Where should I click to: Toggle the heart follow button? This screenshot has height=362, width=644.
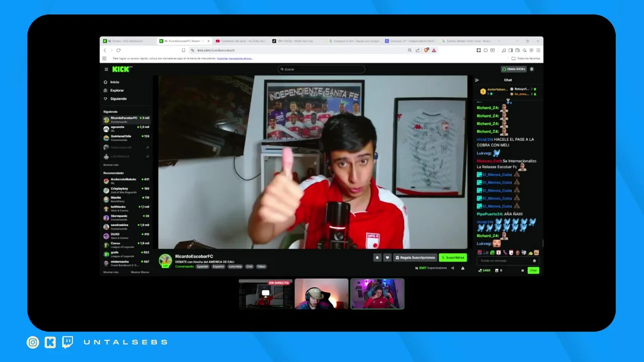[x=387, y=257]
